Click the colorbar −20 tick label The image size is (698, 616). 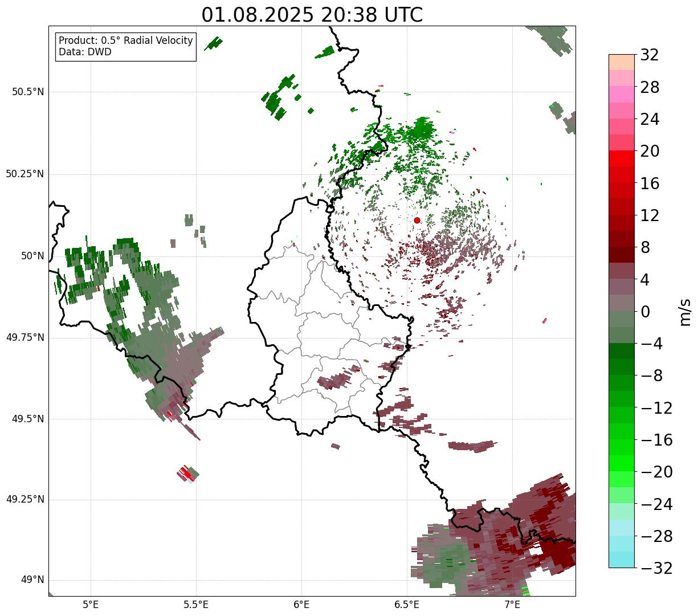point(656,472)
